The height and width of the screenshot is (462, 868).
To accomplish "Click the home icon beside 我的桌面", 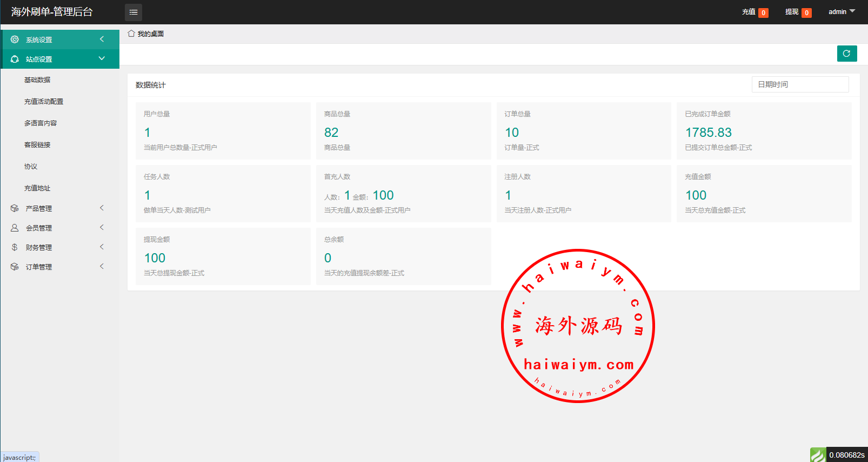I will coord(131,34).
